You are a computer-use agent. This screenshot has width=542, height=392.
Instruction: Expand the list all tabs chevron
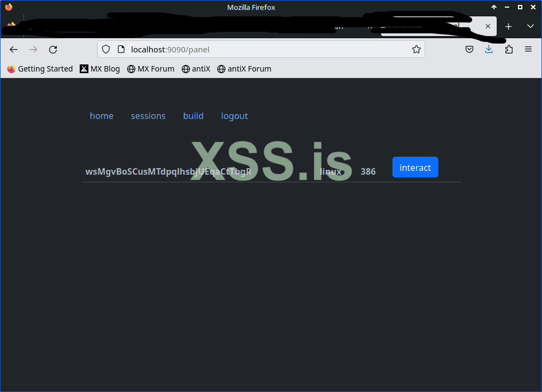pyautogui.click(x=530, y=26)
